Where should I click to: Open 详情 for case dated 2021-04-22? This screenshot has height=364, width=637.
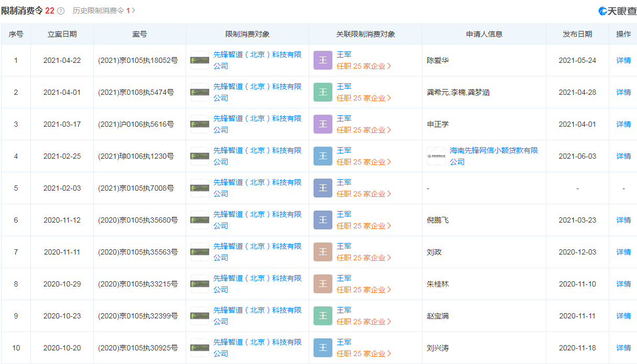(623, 60)
